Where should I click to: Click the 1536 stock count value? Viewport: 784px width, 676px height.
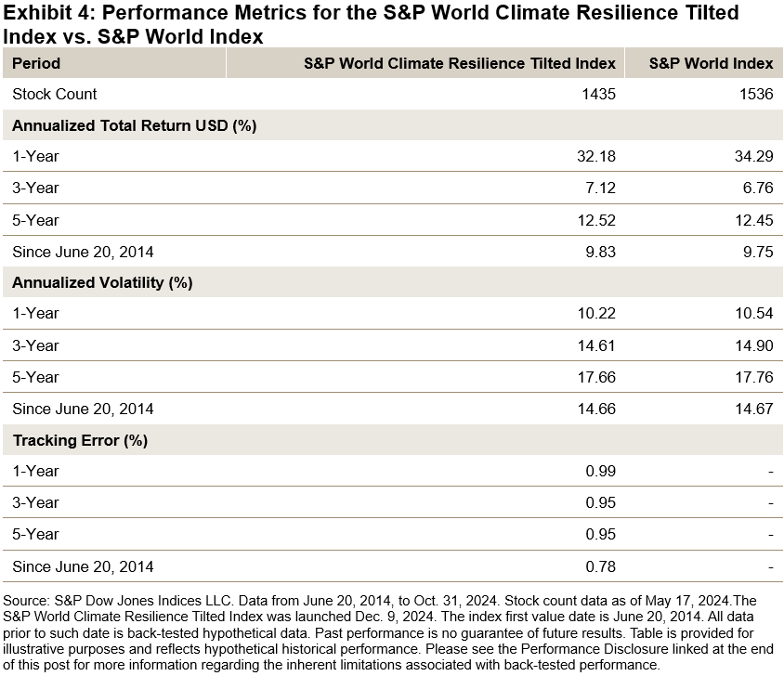click(756, 94)
